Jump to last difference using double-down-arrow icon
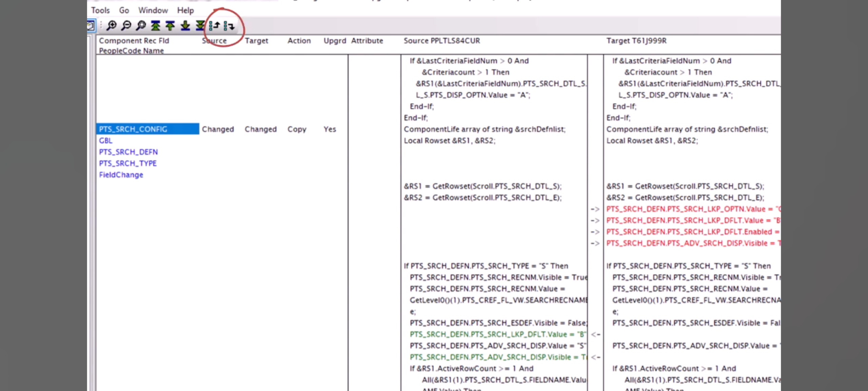 pos(200,25)
